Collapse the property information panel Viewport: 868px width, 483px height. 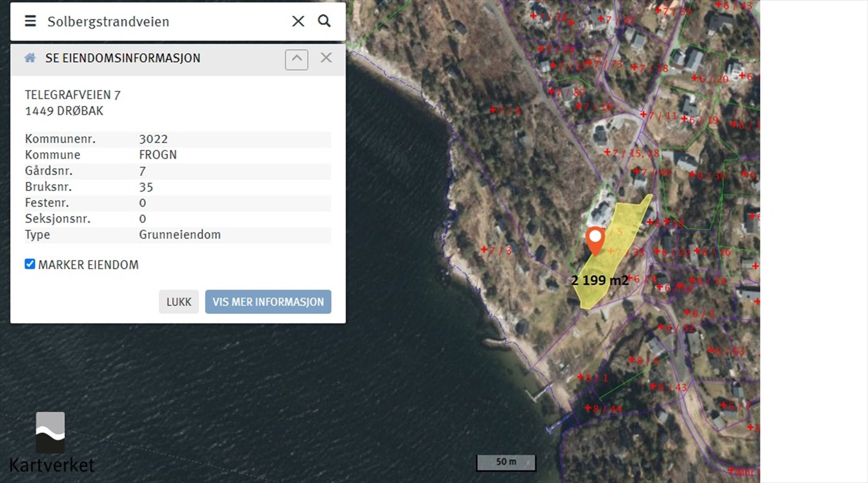pyautogui.click(x=297, y=59)
